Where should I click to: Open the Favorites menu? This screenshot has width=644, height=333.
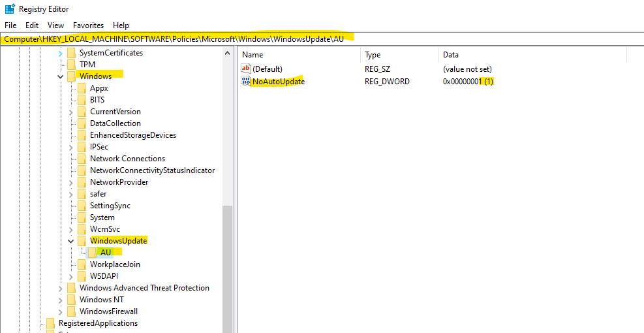pos(88,25)
